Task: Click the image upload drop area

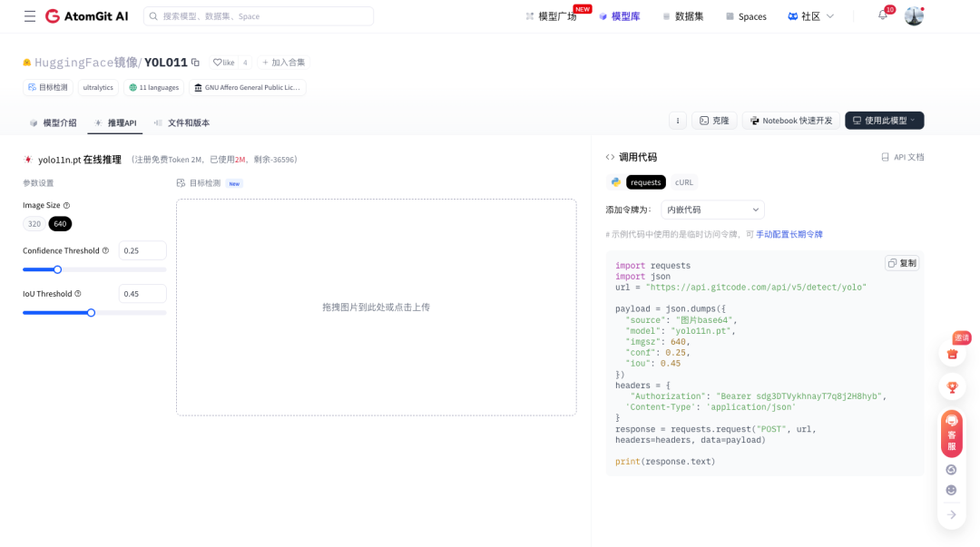Action: pos(377,307)
